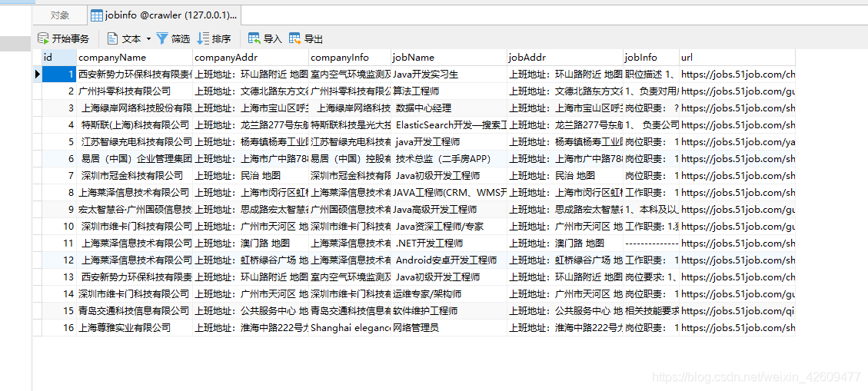Select jobName cell 软件维护工程师
This screenshot has width=868, height=391.
(449, 311)
